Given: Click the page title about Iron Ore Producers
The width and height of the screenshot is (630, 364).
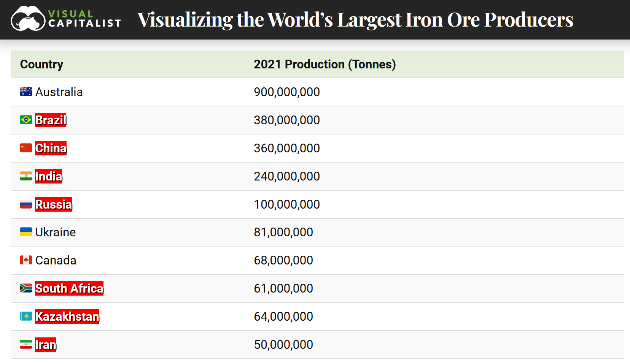Looking at the screenshot, I should 355,20.
